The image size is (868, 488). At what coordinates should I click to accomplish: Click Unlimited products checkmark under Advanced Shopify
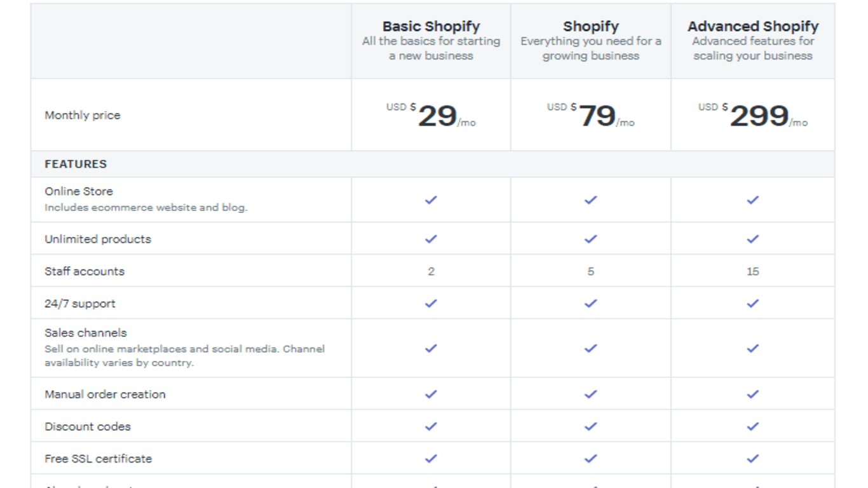point(752,239)
